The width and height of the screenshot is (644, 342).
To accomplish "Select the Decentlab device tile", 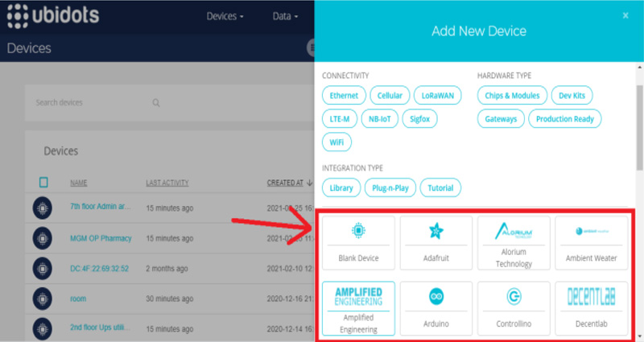I will (x=591, y=308).
